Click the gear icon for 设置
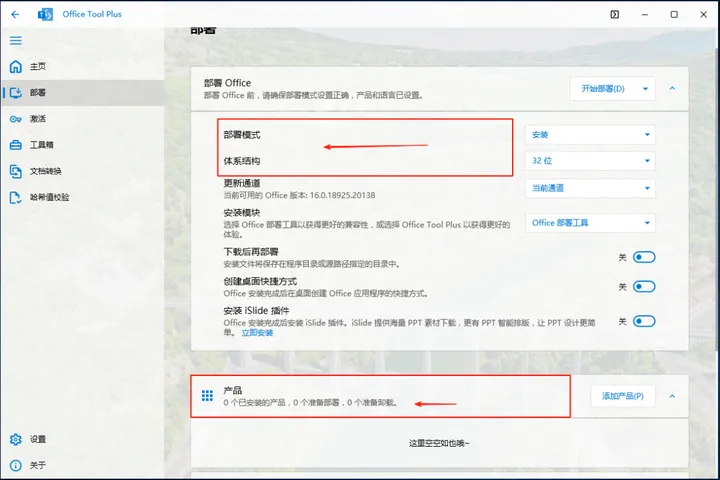This screenshot has height=480, width=720. (x=16, y=439)
